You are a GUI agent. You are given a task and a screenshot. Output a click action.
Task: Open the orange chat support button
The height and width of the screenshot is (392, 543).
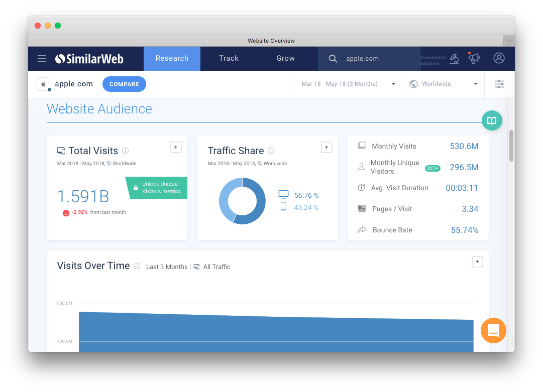[x=493, y=330]
